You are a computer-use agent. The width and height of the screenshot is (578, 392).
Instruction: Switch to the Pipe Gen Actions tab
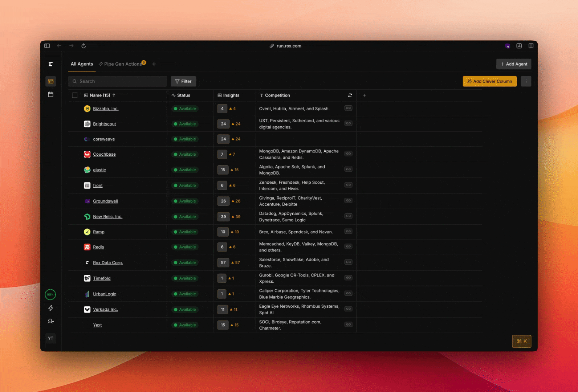[x=122, y=64]
